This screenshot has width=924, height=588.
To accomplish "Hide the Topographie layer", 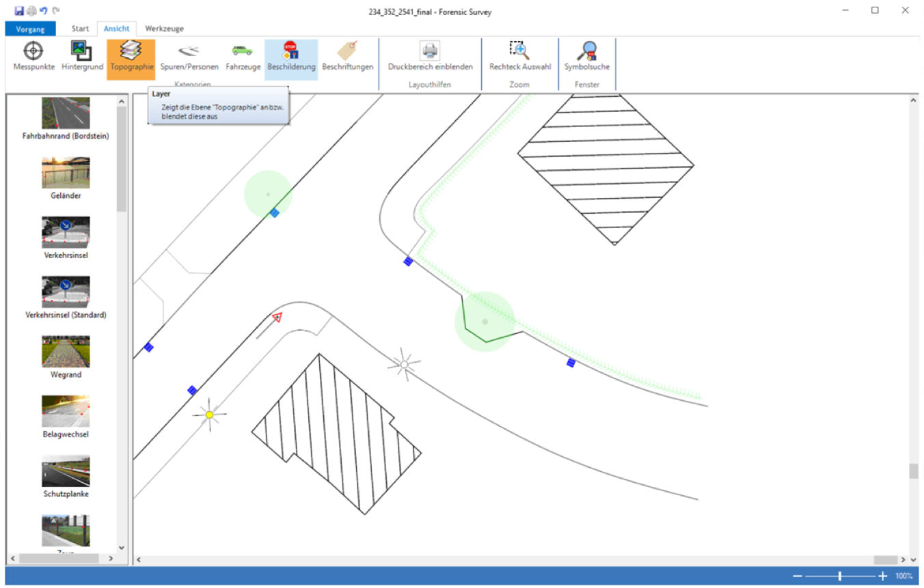I will pyautogui.click(x=131, y=57).
